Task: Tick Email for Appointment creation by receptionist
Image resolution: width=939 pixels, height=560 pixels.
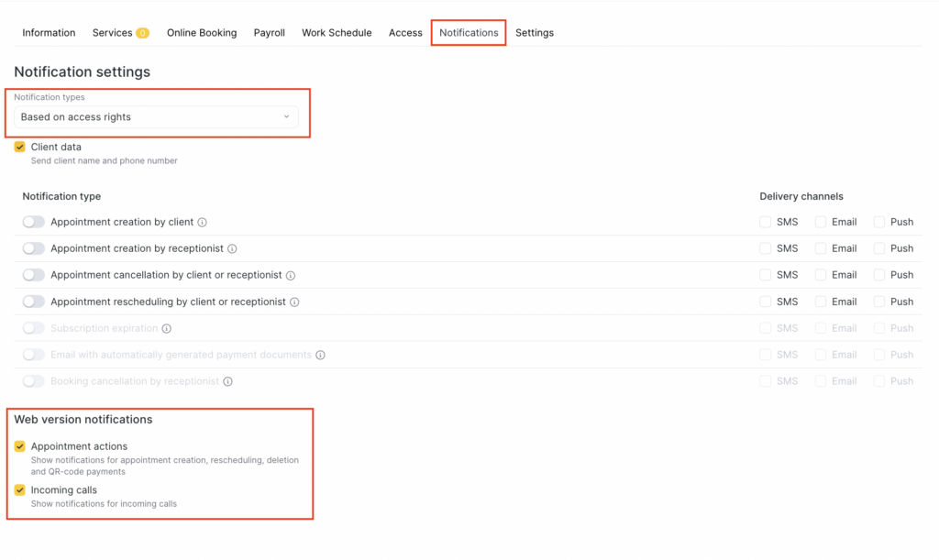Action: (821, 248)
